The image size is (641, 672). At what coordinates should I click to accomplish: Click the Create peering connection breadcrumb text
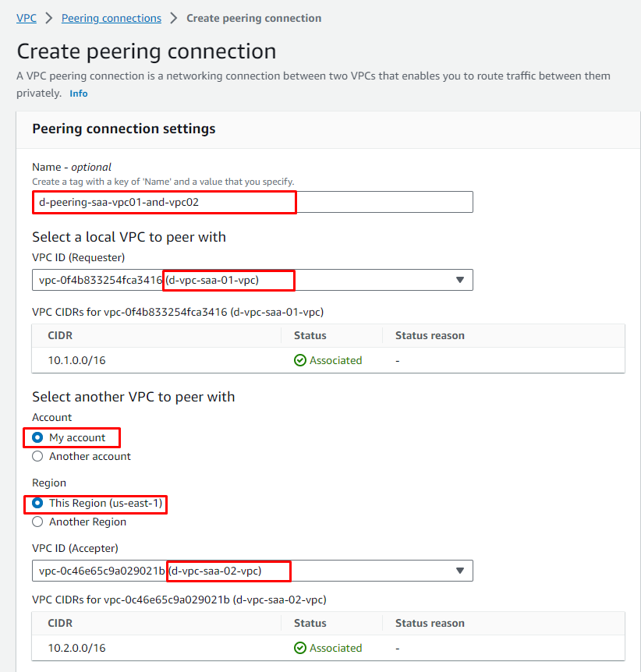(x=253, y=18)
